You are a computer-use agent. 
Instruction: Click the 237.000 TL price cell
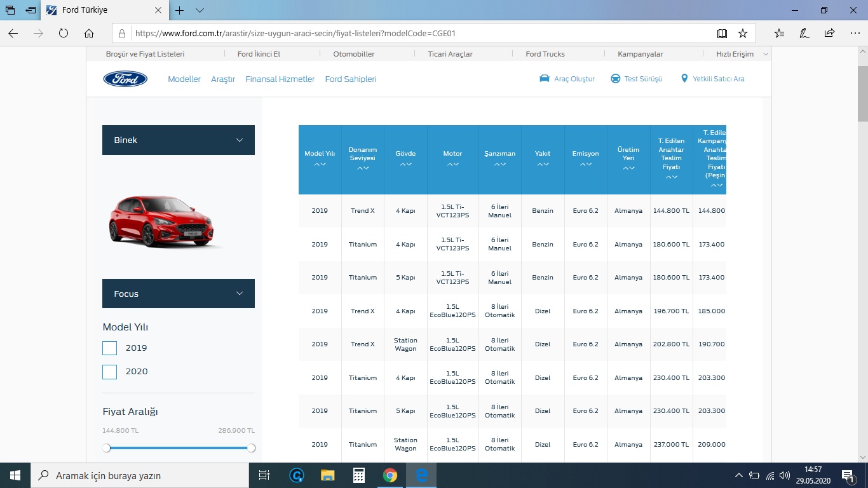click(x=671, y=445)
